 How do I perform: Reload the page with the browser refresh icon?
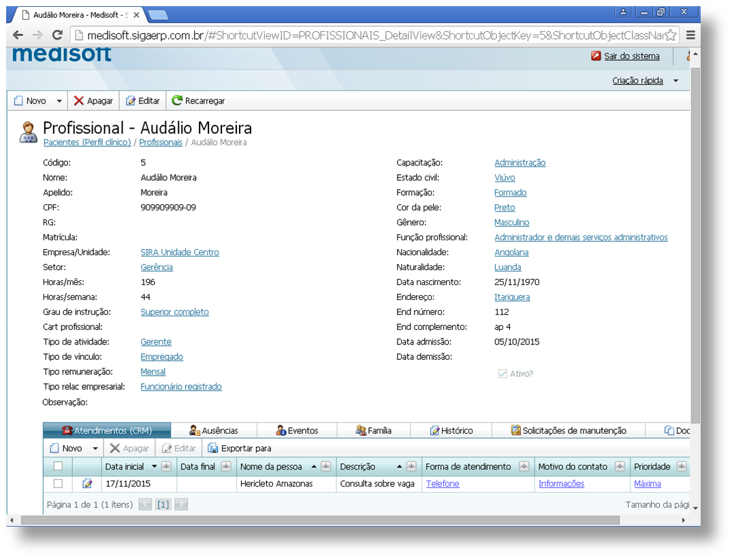pos(57,35)
